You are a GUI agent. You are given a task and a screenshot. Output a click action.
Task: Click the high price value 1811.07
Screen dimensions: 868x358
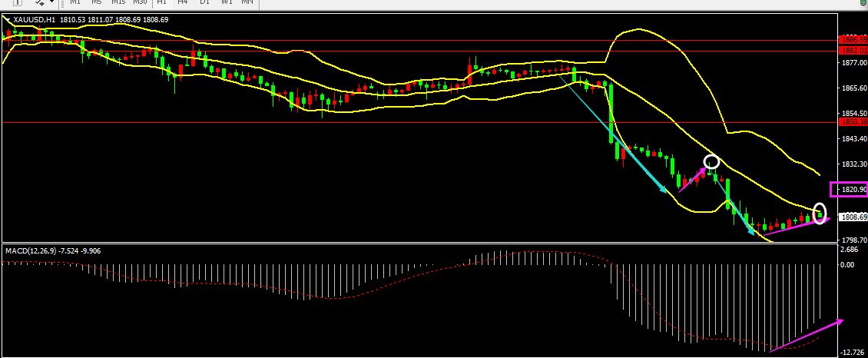pyautogui.click(x=99, y=20)
